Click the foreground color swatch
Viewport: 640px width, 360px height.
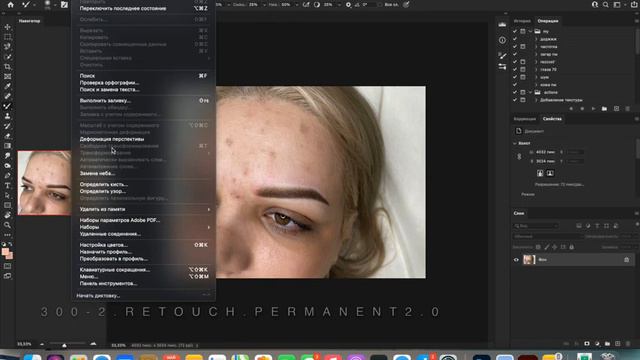click(x=5, y=252)
